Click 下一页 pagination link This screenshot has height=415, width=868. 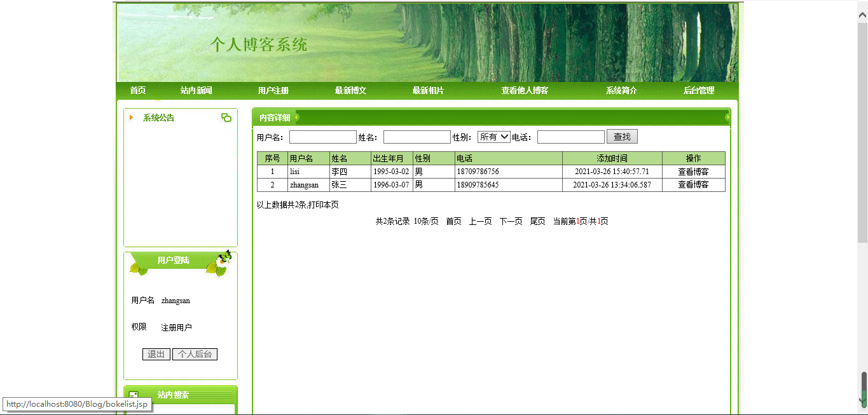(511, 221)
